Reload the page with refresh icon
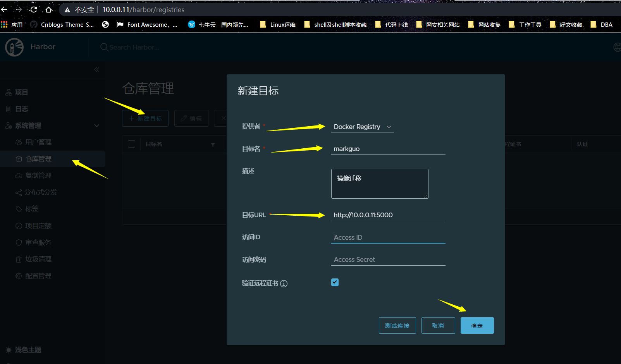621x364 pixels. (x=34, y=10)
